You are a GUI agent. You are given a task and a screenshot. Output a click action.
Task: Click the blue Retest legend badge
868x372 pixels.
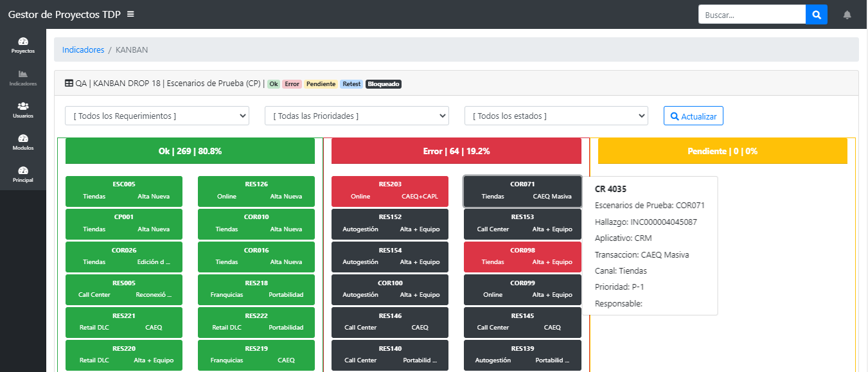[351, 84]
